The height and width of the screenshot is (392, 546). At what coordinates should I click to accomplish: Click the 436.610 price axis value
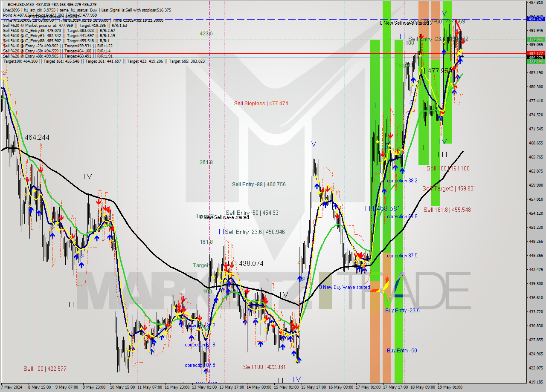[536, 297]
